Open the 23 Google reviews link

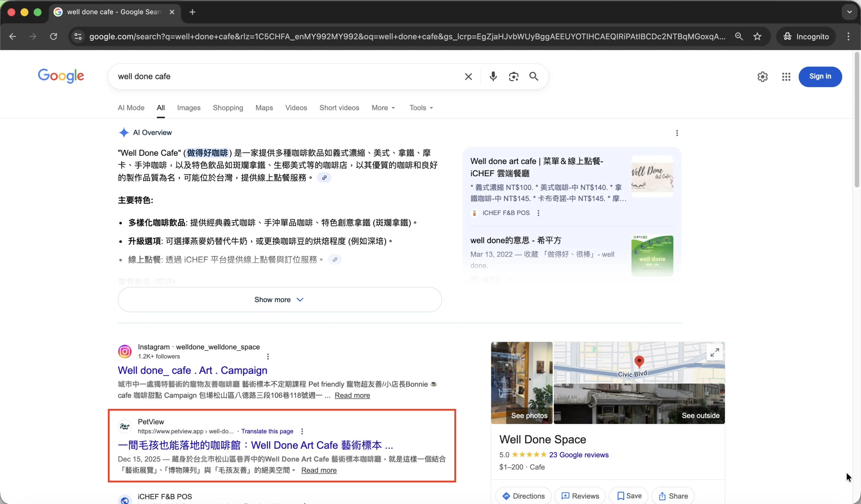(x=579, y=455)
